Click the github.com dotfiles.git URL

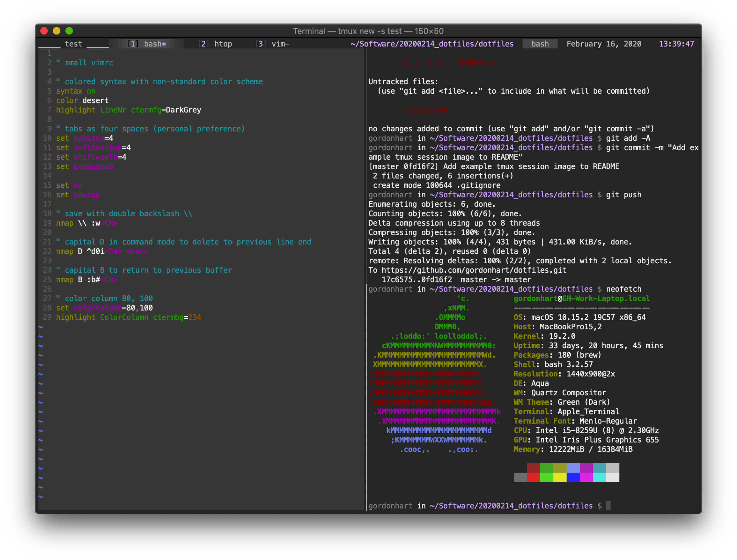474,270
